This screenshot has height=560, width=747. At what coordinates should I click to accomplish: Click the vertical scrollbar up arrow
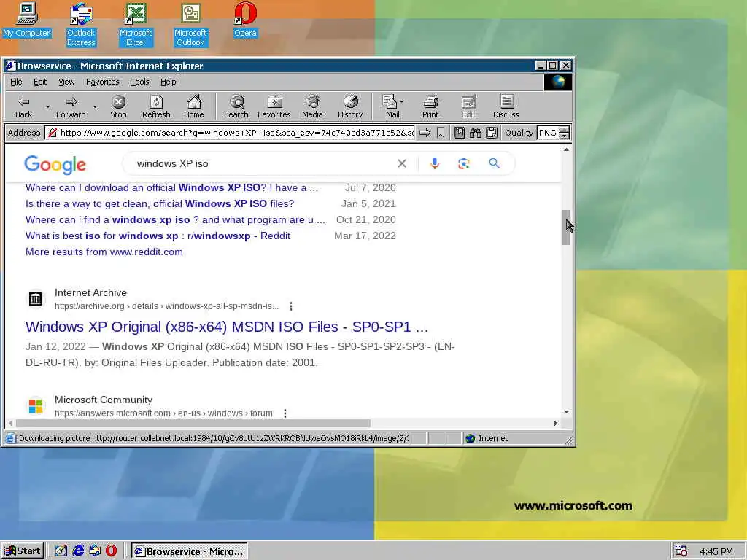click(x=566, y=149)
